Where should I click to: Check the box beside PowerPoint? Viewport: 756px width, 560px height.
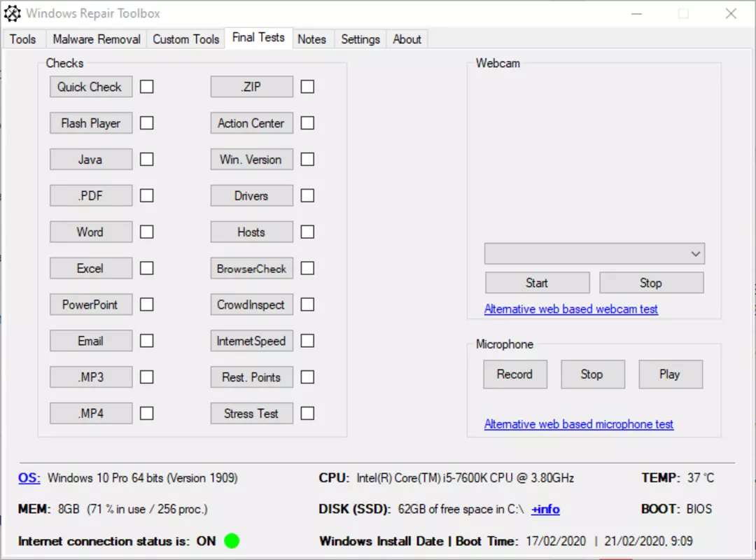pyautogui.click(x=146, y=304)
